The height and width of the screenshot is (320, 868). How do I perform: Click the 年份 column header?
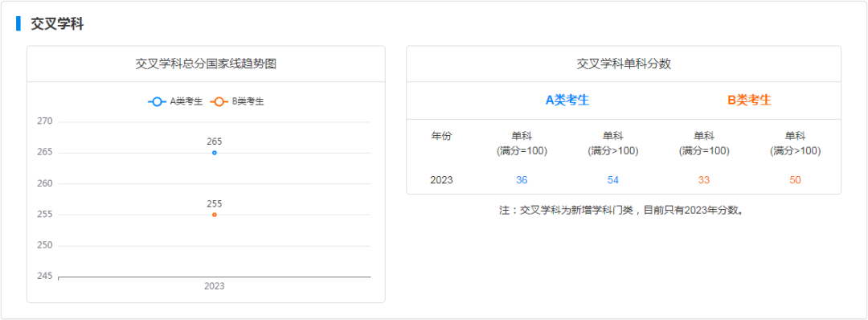[x=441, y=136]
